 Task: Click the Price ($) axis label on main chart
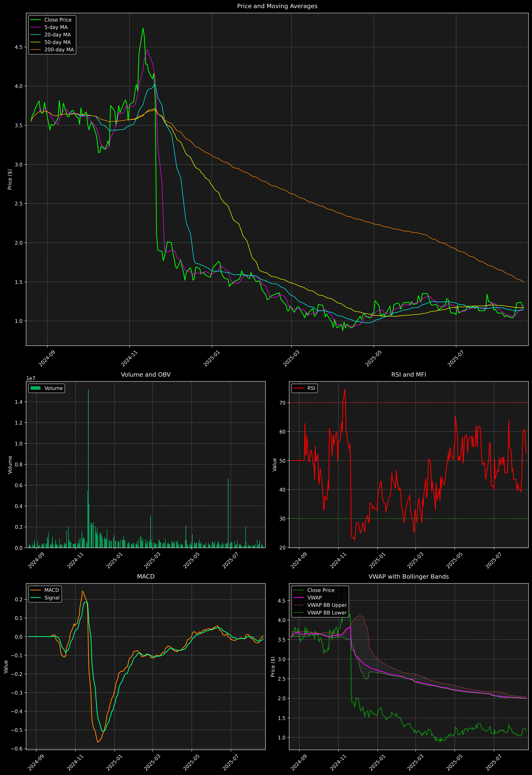tap(10, 179)
